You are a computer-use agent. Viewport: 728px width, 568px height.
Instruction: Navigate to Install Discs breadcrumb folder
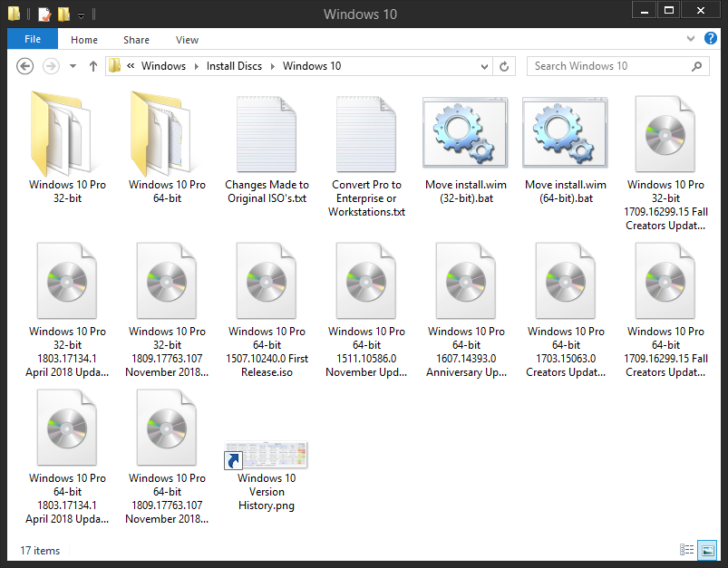pyautogui.click(x=234, y=66)
